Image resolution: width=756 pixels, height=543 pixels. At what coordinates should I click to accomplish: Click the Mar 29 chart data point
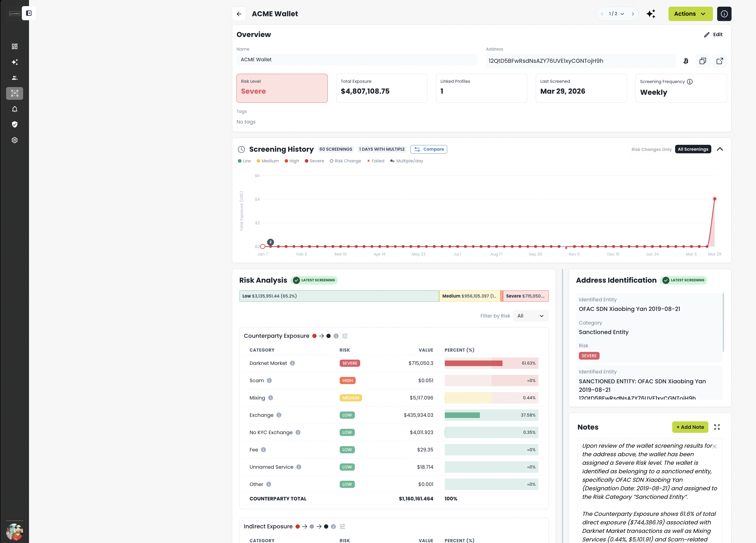click(714, 199)
